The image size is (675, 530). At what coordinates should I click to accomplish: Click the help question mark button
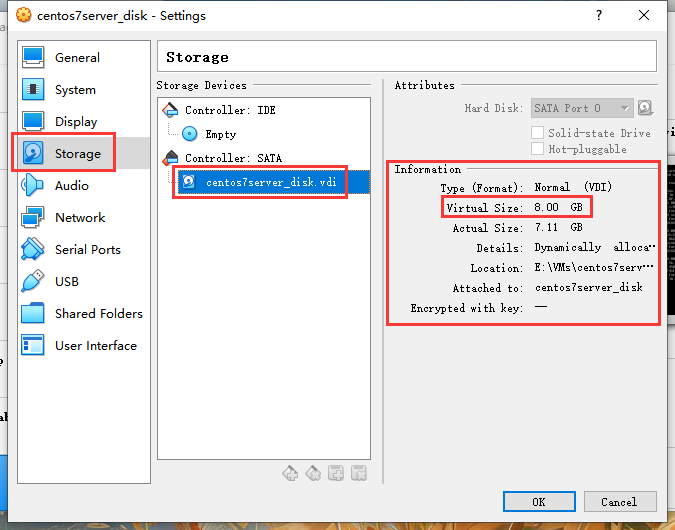tap(599, 15)
